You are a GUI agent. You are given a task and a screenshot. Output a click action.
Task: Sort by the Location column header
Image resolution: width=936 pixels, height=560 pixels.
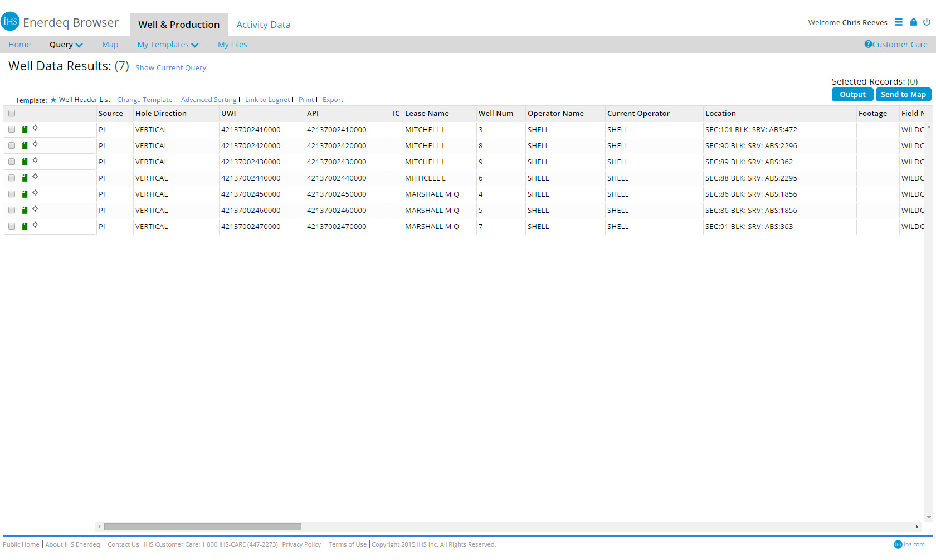coord(720,113)
